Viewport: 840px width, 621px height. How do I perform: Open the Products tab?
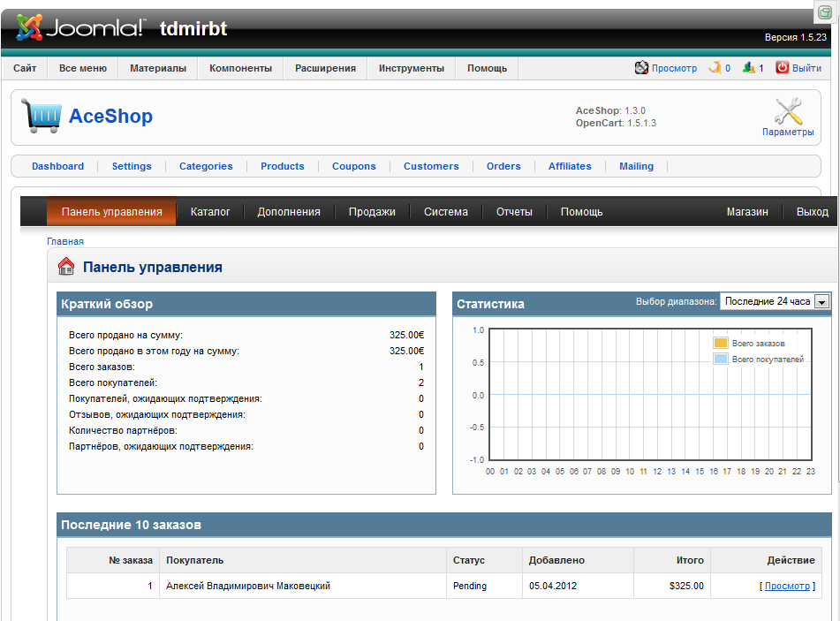(x=283, y=166)
